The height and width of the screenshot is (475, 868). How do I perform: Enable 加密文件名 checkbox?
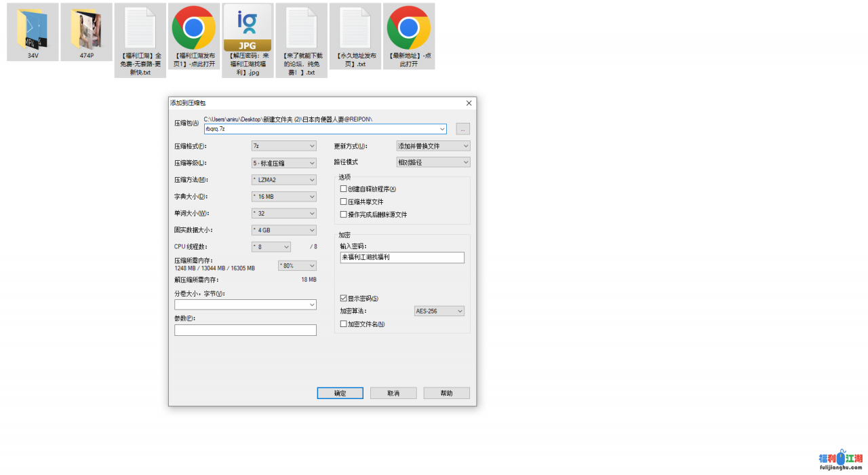[343, 324]
